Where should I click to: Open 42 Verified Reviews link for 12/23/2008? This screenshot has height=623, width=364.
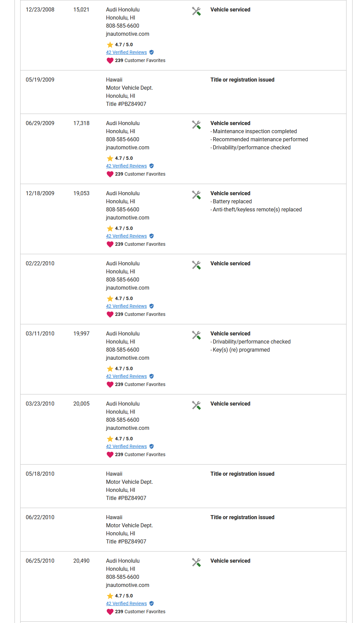pyautogui.click(x=126, y=52)
